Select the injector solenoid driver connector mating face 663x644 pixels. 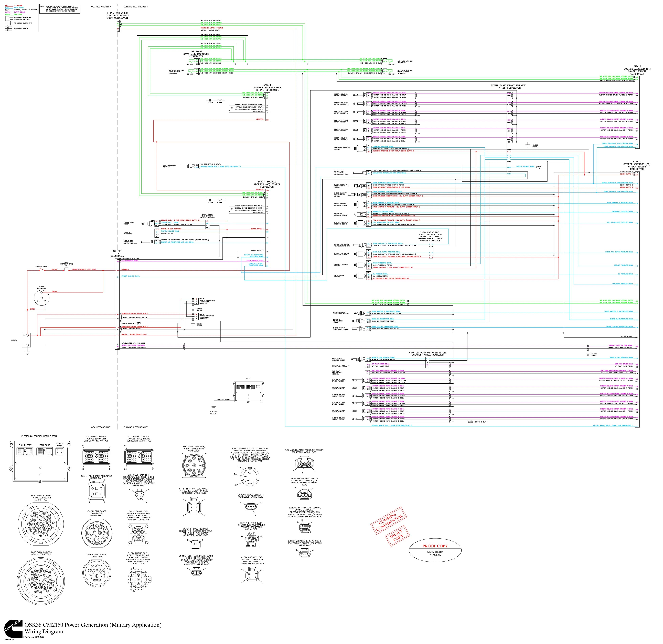(304, 494)
